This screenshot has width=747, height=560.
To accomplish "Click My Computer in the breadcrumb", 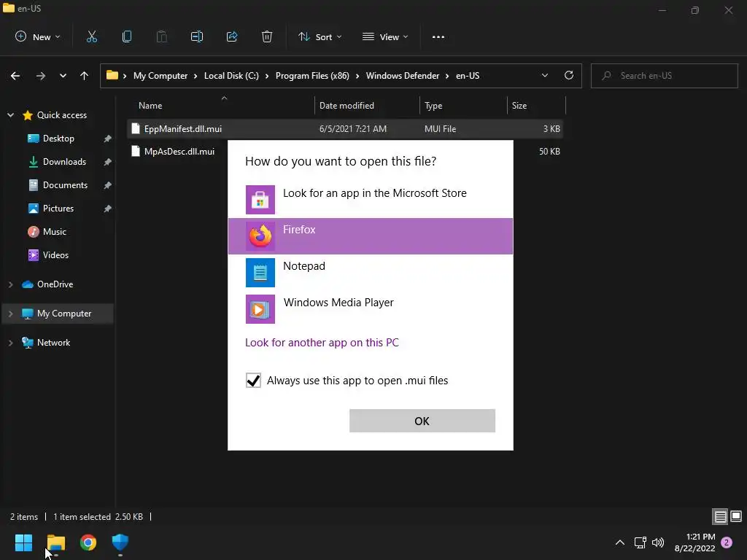I will click(160, 76).
